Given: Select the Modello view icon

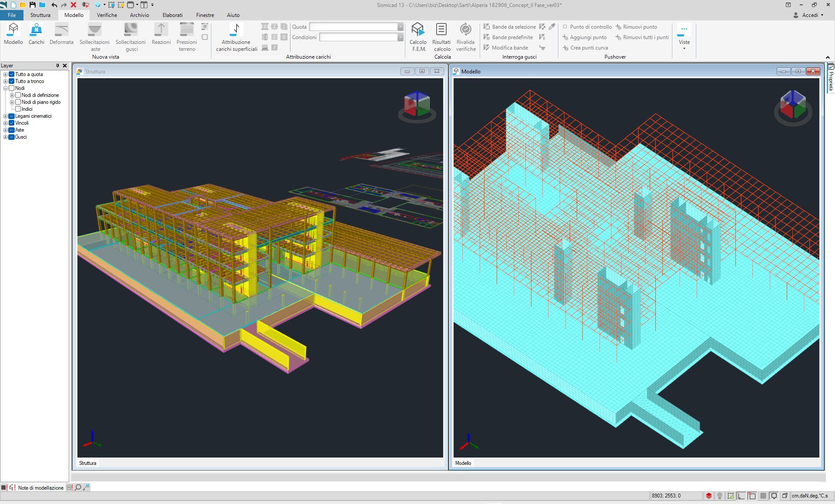Looking at the screenshot, I should pyautogui.click(x=13, y=30).
